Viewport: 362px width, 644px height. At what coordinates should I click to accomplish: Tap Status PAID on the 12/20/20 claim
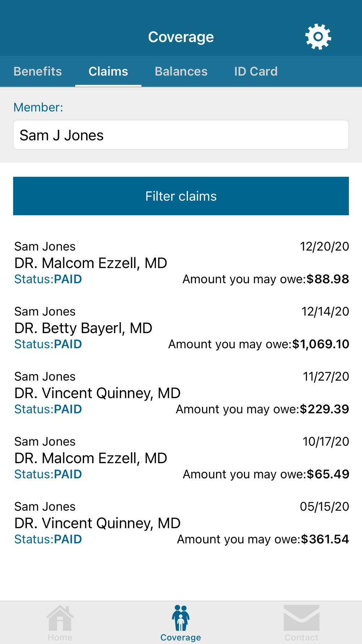48,279
